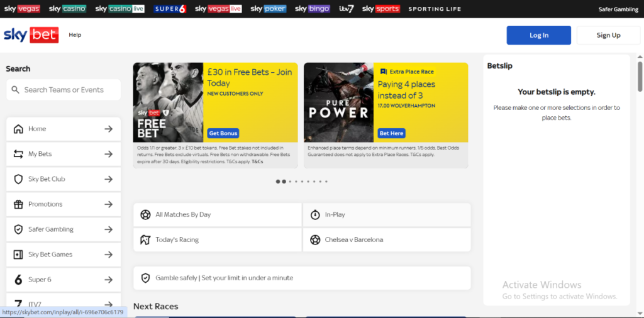
Task: Click the page vertical scrollbar thumb
Action: [x=640, y=76]
